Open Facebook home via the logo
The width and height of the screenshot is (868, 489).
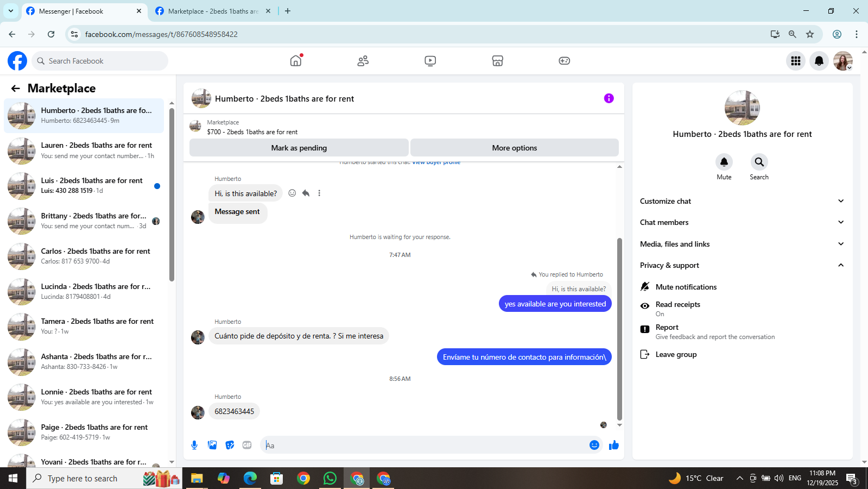17,61
